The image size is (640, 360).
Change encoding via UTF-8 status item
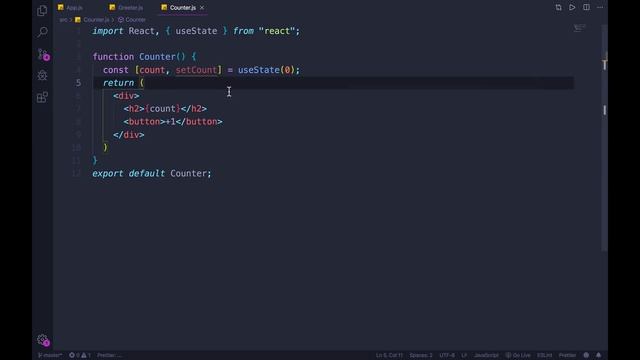[447, 355]
